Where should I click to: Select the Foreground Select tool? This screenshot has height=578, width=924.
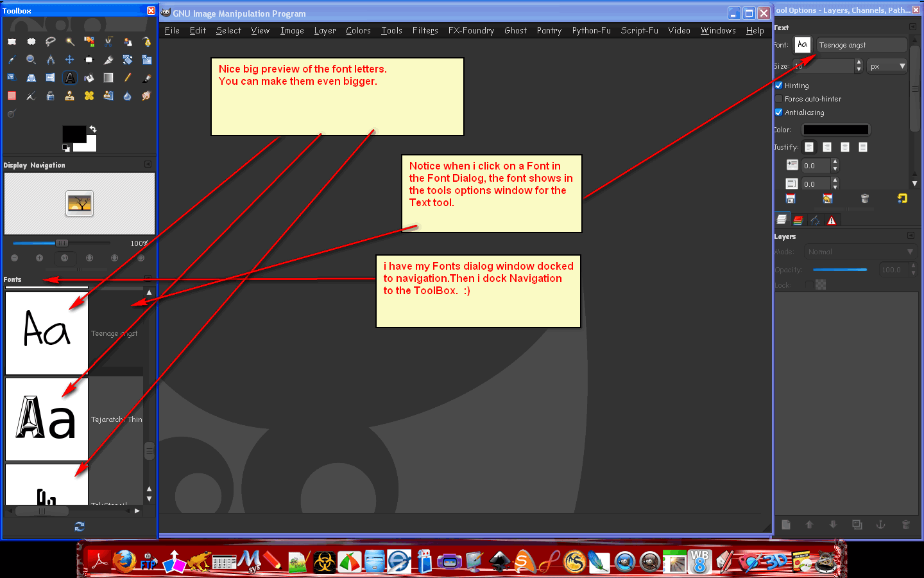(128, 42)
